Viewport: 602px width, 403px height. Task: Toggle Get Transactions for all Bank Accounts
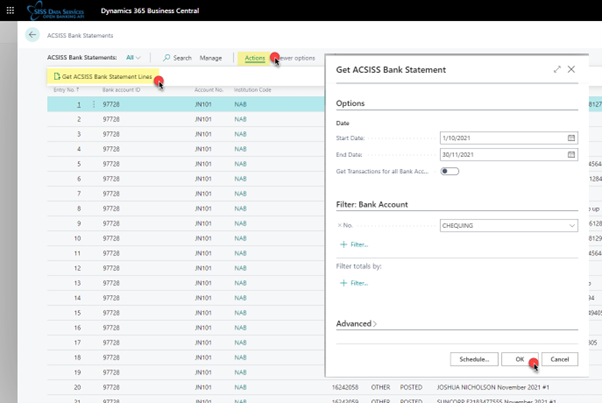click(x=449, y=172)
